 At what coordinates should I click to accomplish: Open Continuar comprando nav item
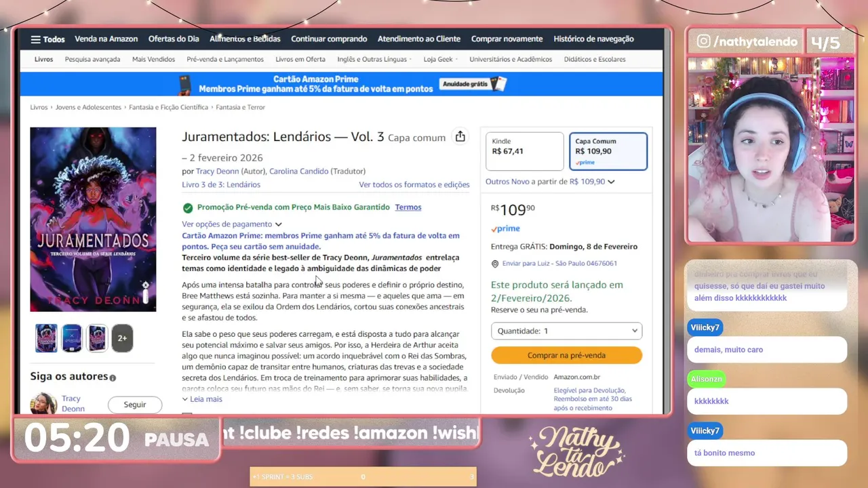[329, 39]
